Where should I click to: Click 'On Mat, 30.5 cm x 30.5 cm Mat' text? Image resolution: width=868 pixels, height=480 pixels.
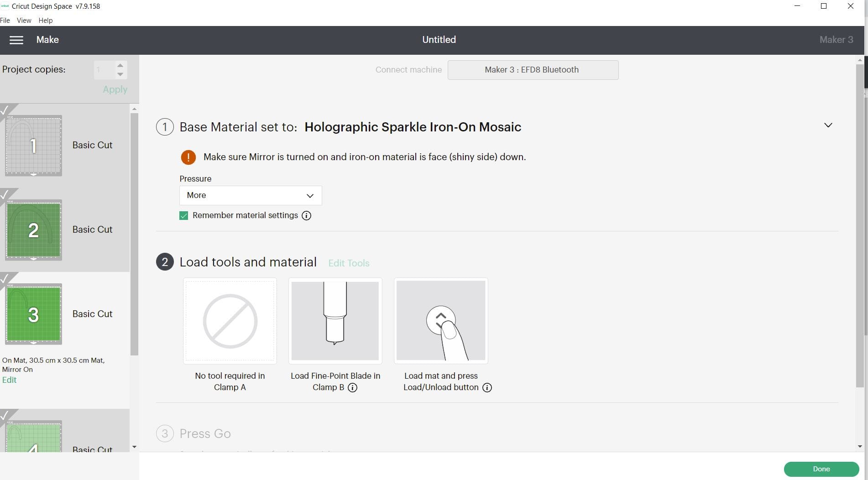pyautogui.click(x=53, y=360)
